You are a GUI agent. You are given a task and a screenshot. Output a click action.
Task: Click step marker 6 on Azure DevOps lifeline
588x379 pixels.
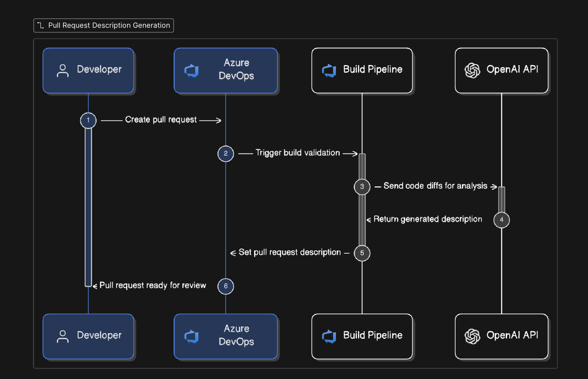tap(226, 286)
